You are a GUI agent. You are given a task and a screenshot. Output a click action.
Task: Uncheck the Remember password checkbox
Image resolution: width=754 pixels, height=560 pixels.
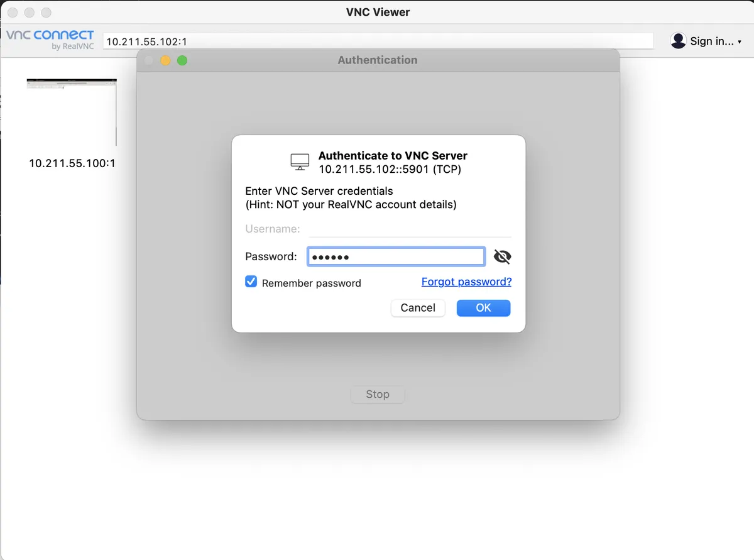pyautogui.click(x=251, y=282)
